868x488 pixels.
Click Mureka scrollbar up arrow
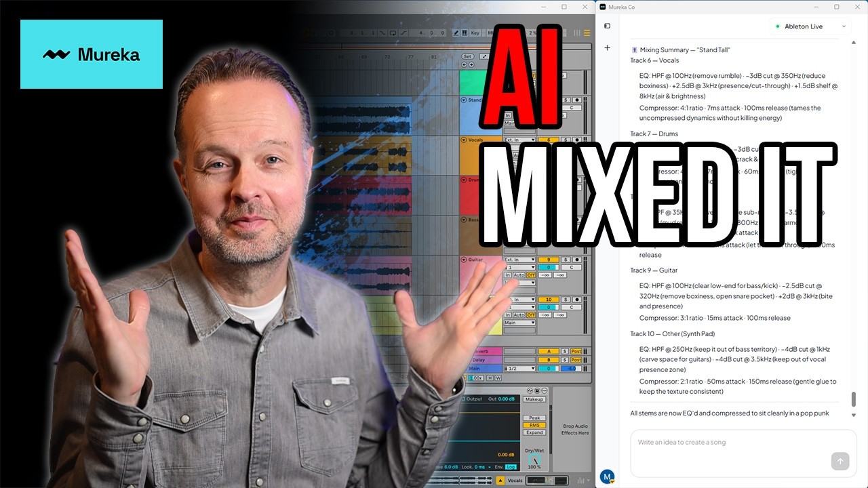[854, 41]
